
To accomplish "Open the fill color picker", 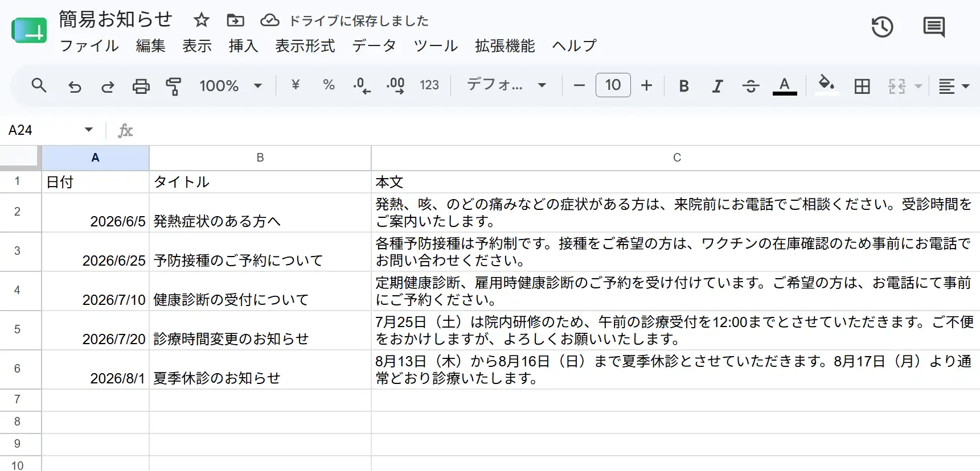I will click(x=826, y=85).
